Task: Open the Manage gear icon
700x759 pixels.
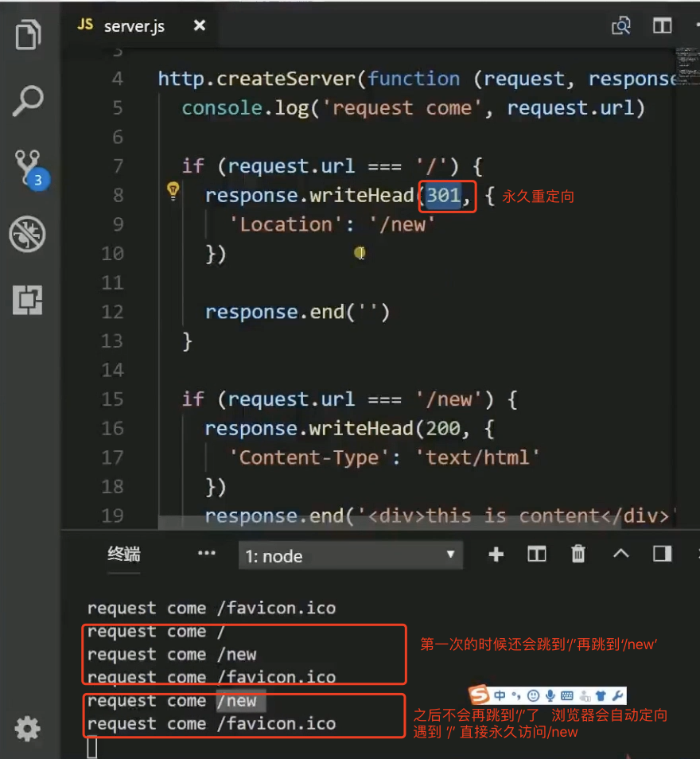Action: (27, 729)
